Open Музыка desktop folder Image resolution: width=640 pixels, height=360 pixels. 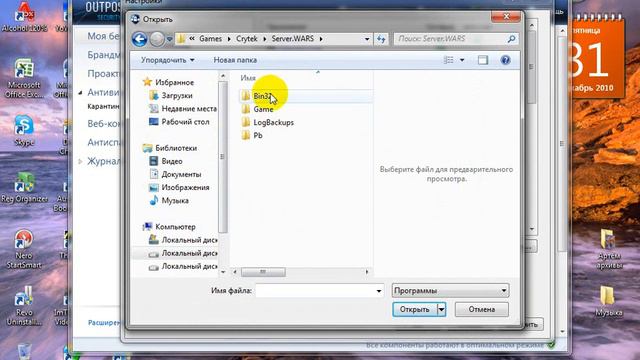[608, 301]
